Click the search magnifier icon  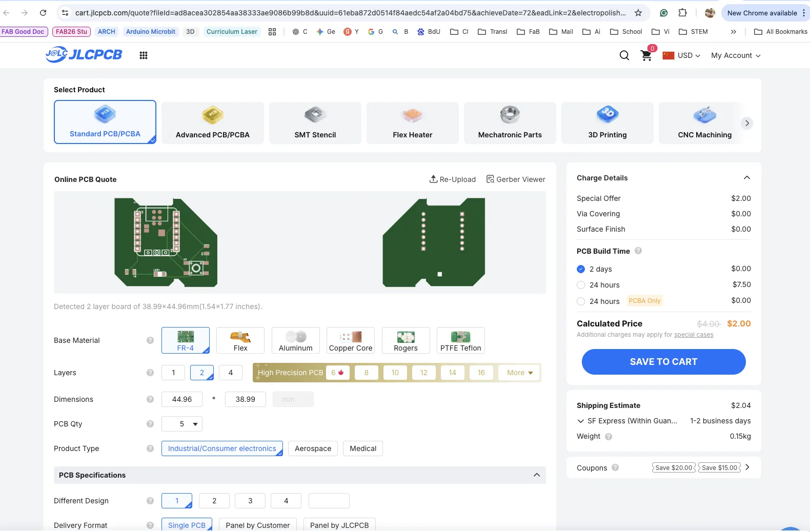click(624, 55)
